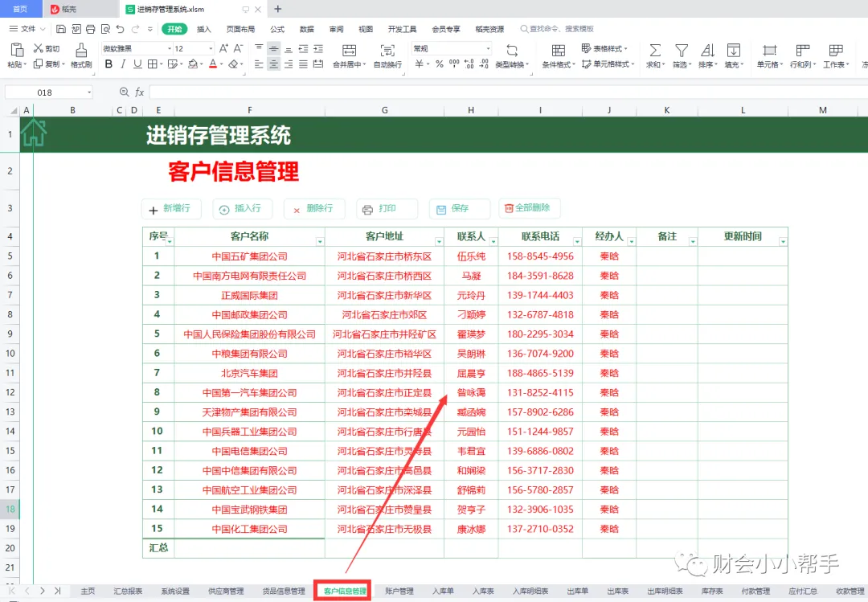
Task: Open filter dropdown on 客户名称 column
Action: point(320,241)
